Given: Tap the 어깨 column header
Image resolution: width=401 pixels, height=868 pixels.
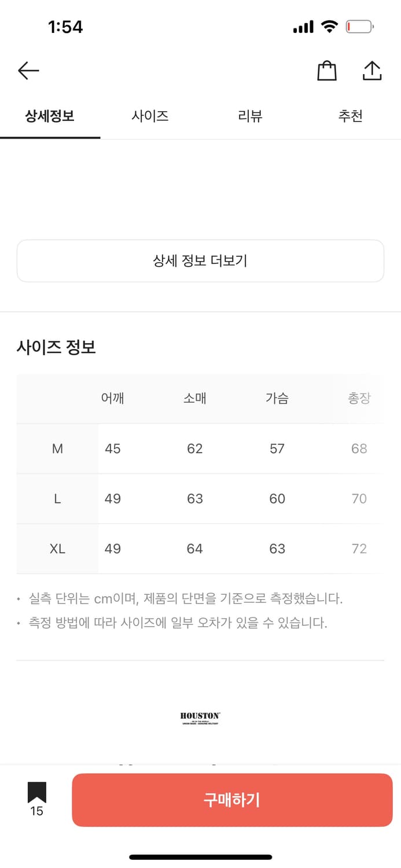Looking at the screenshot, I should [113, 398].
